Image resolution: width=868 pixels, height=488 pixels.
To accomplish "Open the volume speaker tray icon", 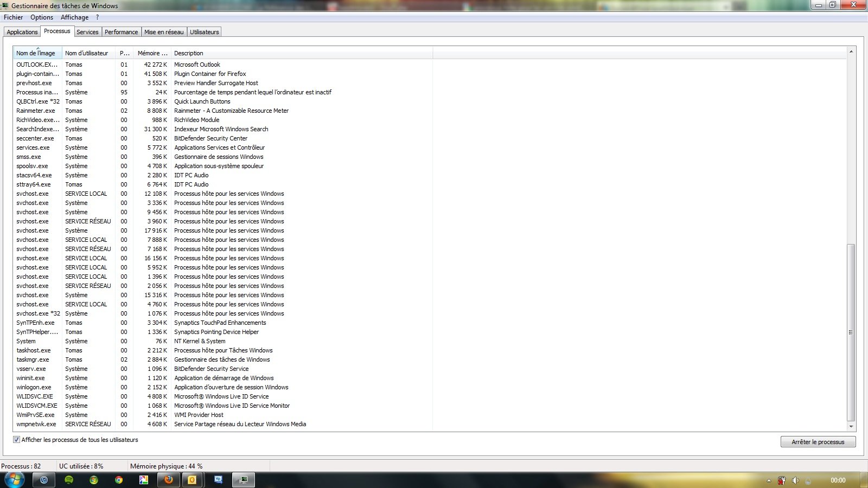I will 795,480.
